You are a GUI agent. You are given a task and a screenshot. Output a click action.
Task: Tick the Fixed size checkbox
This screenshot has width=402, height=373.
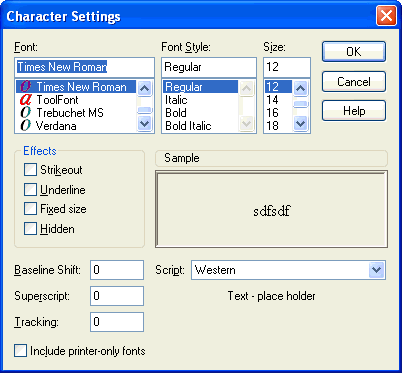click(30, 209)
